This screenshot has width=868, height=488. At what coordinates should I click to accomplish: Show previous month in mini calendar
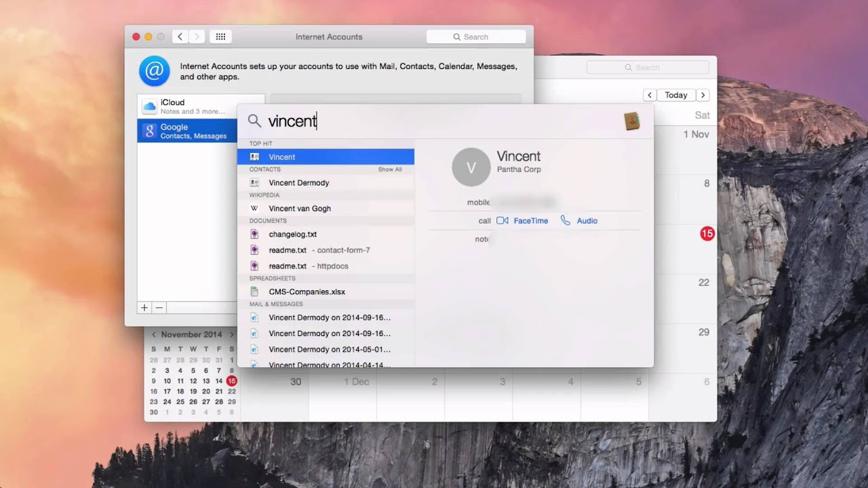tap(154, 335)
